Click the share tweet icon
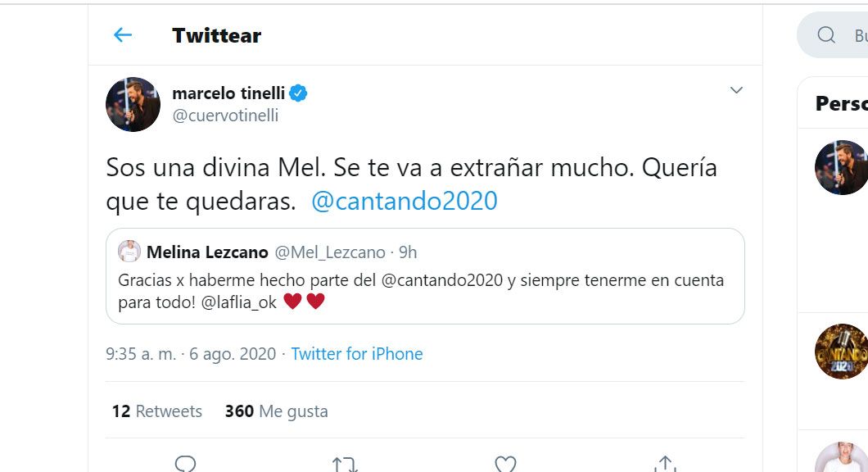Image resolution: width=868 pixels, height=472 pixels. click(x=666, y=465)
